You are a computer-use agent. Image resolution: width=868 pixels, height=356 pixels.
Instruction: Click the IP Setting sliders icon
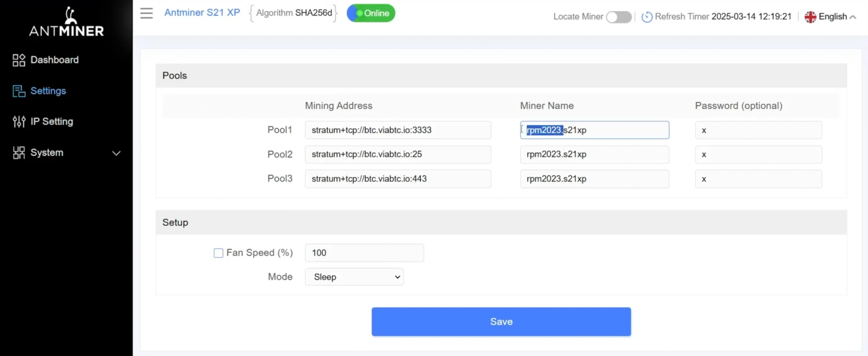pos(19,121)
